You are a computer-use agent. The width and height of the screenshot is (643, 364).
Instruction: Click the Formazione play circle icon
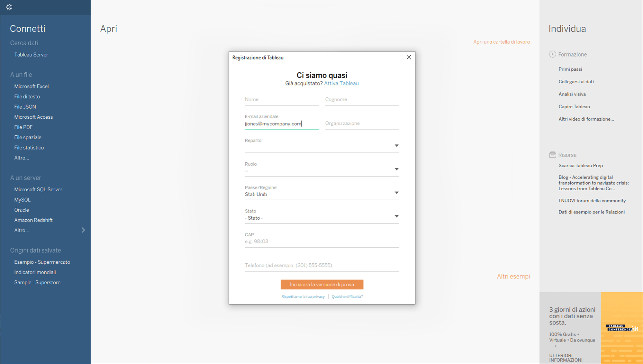pos(552,54)
